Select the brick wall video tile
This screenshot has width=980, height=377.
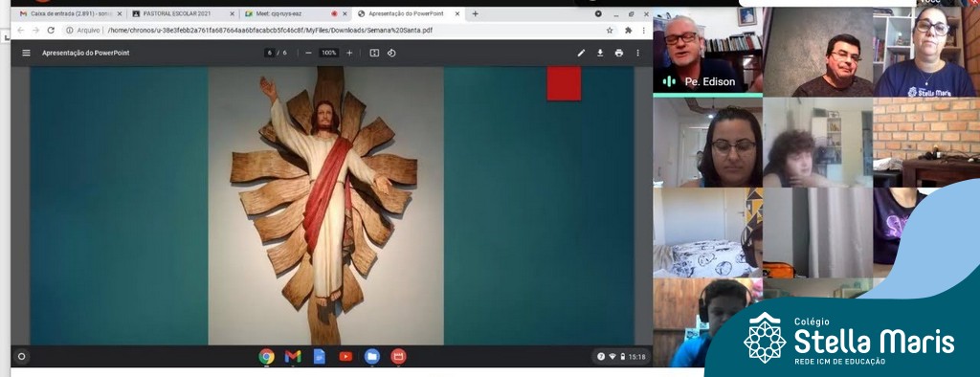[x=926, y=143]
